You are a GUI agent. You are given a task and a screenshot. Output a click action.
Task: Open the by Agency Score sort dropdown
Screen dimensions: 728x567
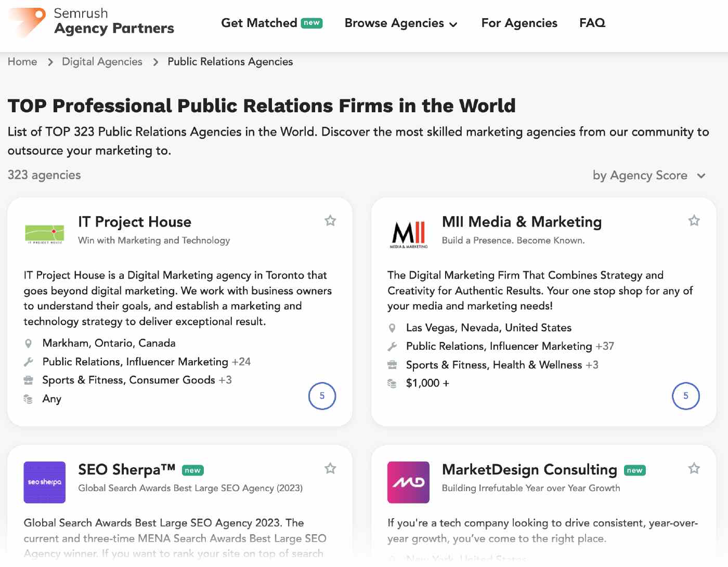[x=650, y=175]
